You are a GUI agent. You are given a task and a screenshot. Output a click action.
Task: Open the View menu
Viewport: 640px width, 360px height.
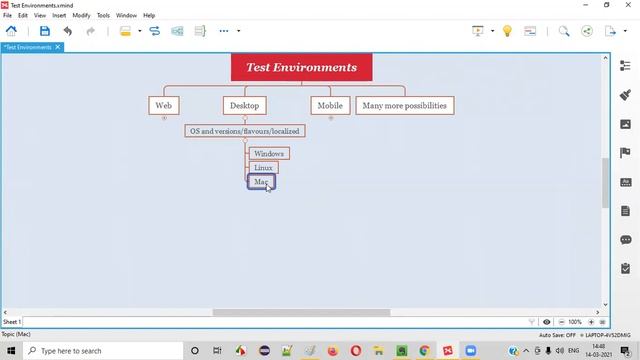40,16
